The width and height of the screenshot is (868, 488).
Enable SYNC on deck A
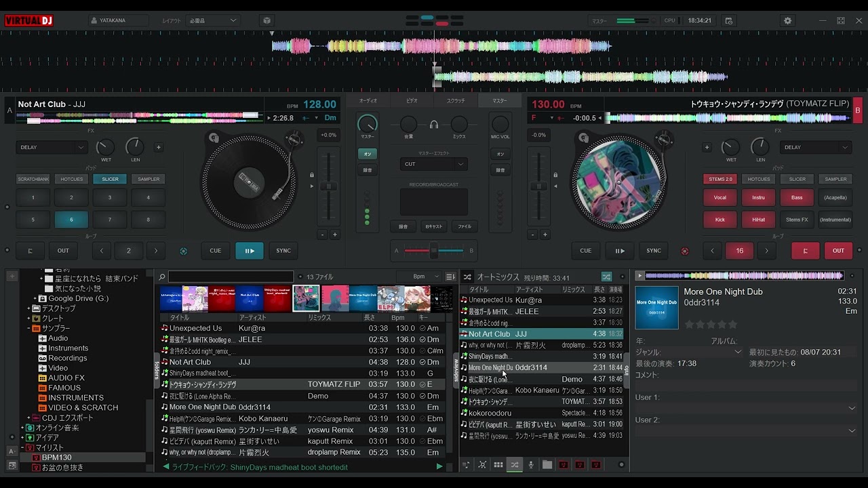tap(283, 251)
